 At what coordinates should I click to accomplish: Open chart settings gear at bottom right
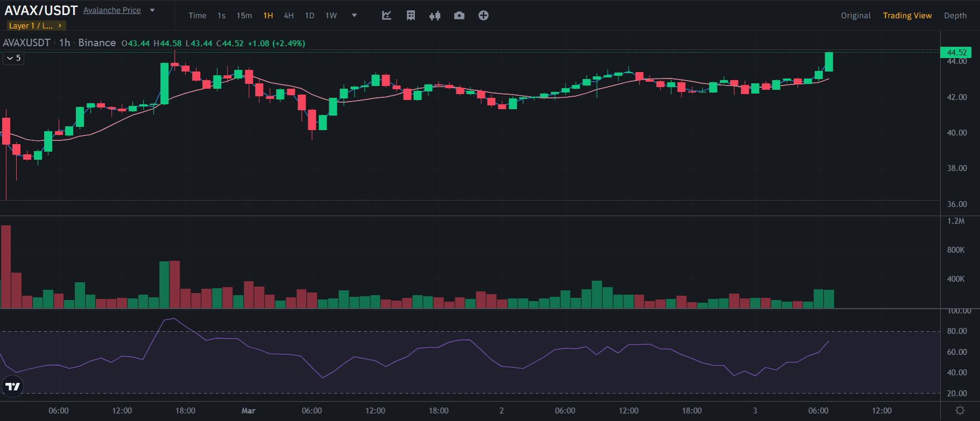(960, 411)
